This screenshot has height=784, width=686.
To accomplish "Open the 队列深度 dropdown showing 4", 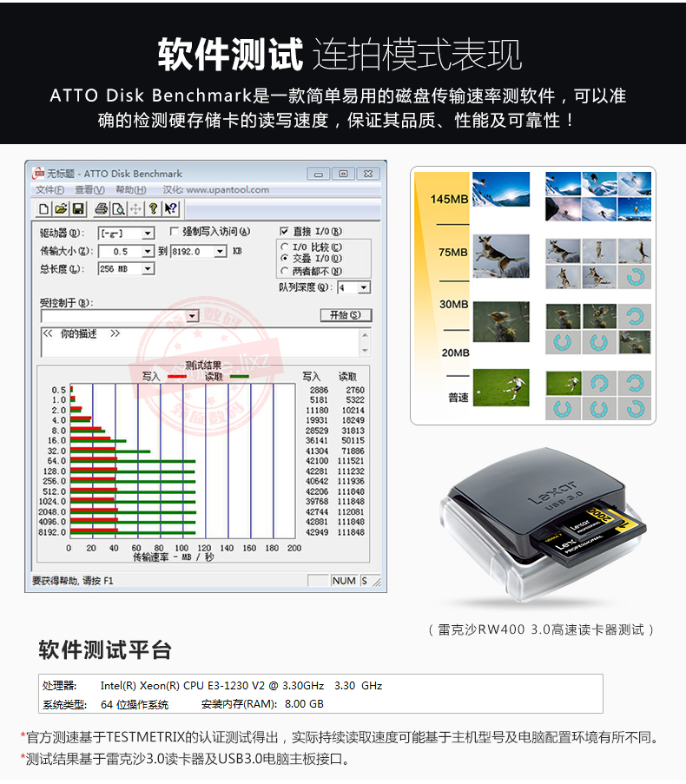I will coord(364,287).
